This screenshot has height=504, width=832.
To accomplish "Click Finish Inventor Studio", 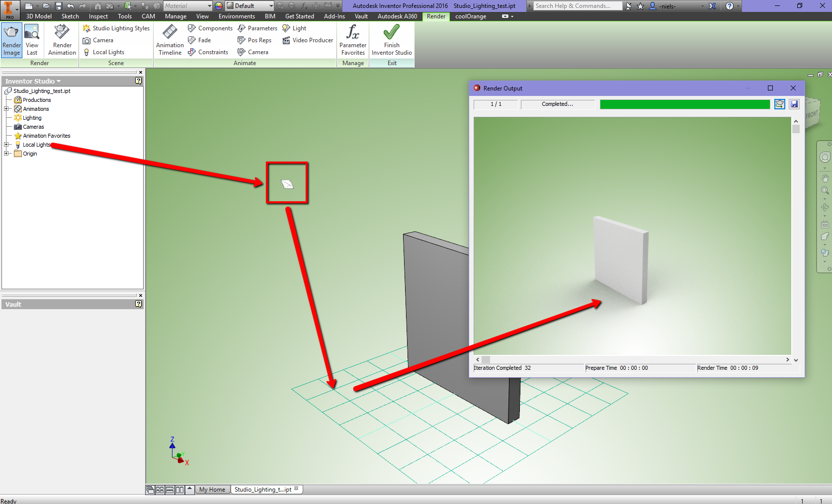I will click(x=392, y=40).
